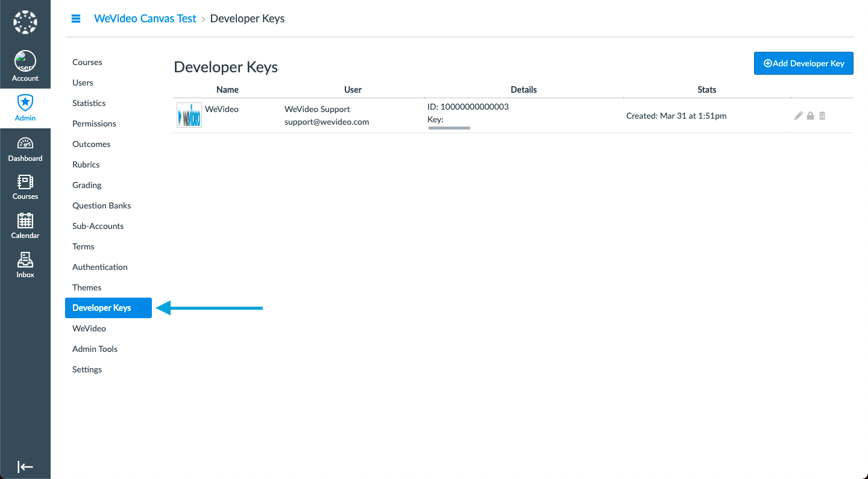This screenshot has width=868, height=479.
Task: Click the Developer Keys breadcrumb text
Action: tap(247, 19)
